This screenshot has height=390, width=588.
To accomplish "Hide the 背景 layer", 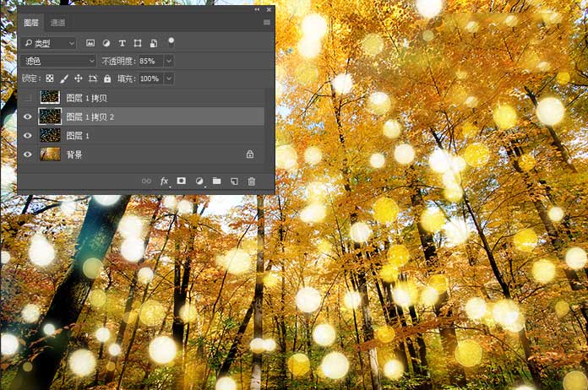I will click(28, 154).
